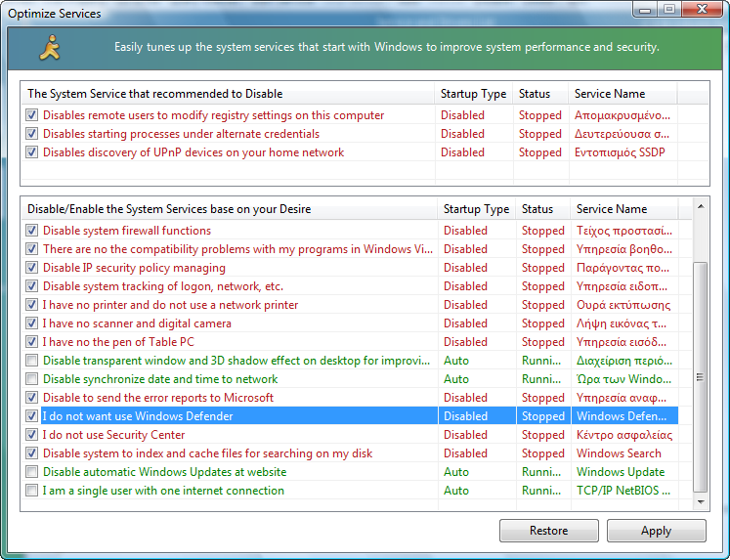Enable Disable synchronize date and time option
Viewport: 730px width, 560px height.
[x=32, y=379]
